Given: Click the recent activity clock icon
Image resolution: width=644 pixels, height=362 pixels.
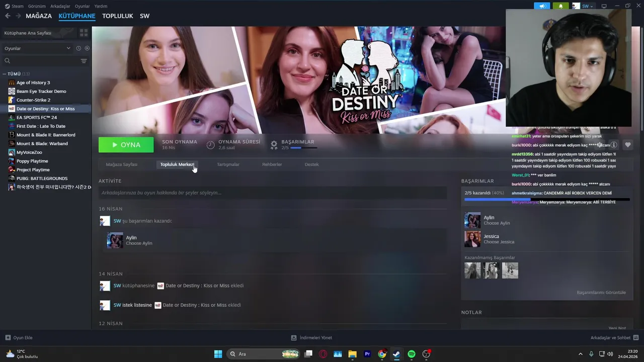Looking at the screenshot, I should coord(78,48).
